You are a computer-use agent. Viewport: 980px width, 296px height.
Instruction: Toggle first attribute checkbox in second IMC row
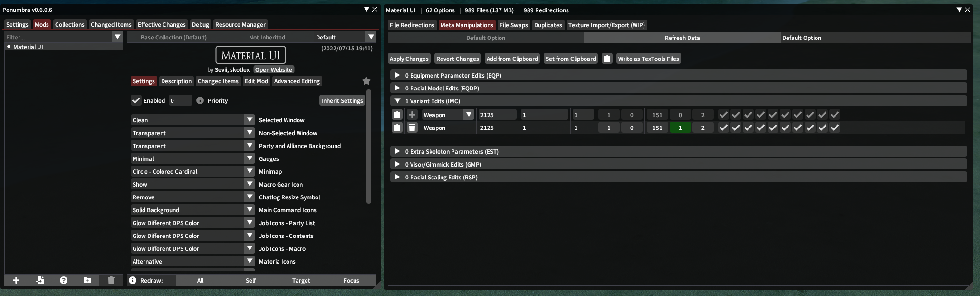click(x=723, y=128)
